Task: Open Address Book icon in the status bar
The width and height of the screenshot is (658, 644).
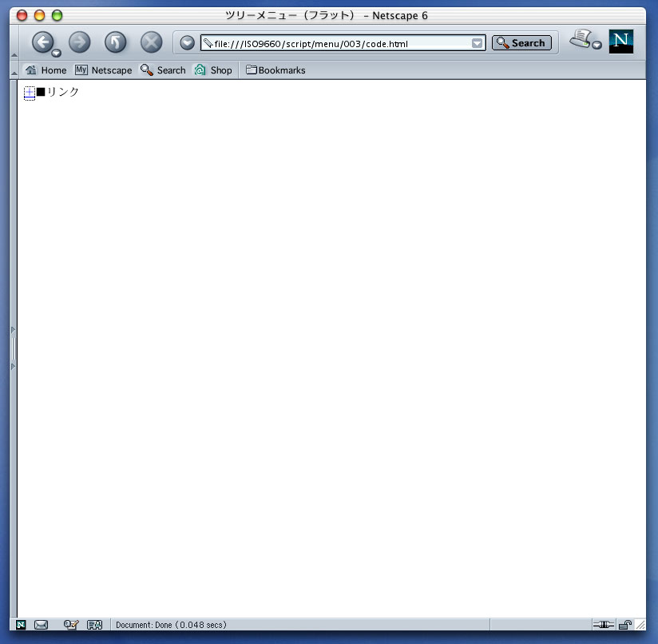Action: tap(94, 625)
